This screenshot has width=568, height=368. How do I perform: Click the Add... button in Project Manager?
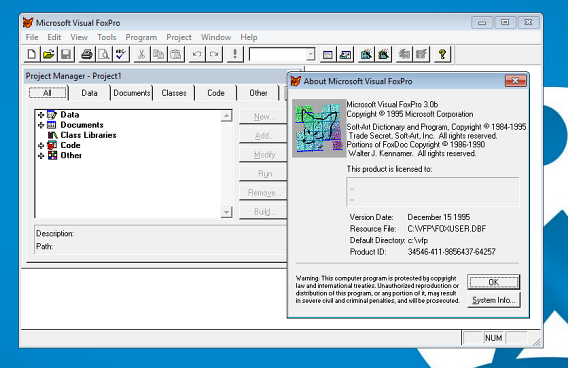click(264, 136)
